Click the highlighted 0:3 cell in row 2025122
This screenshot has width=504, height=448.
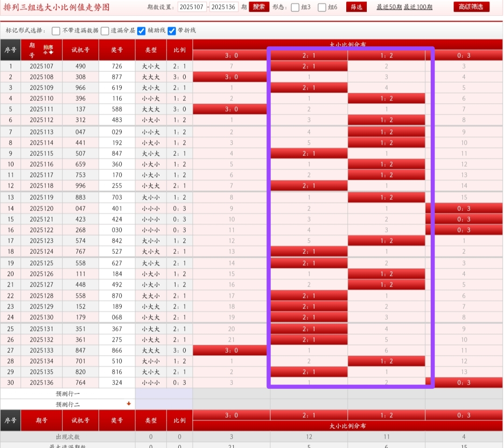coord(464,230)
